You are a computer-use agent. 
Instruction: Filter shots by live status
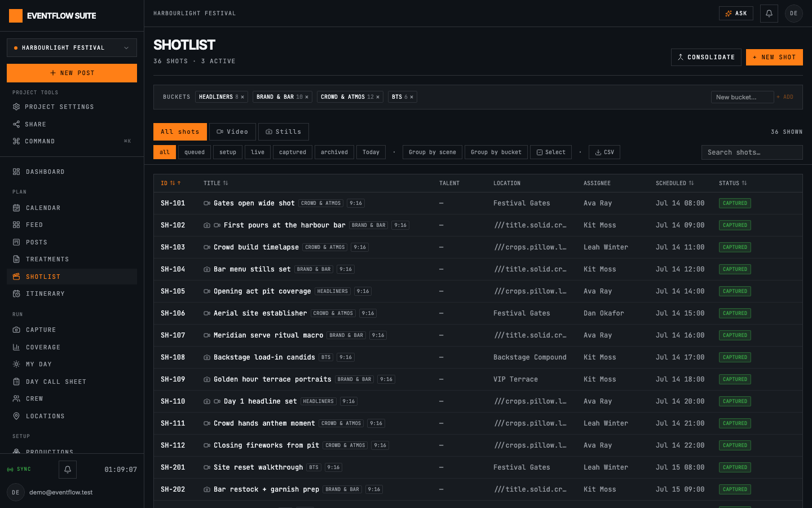(x=258, y=152)
